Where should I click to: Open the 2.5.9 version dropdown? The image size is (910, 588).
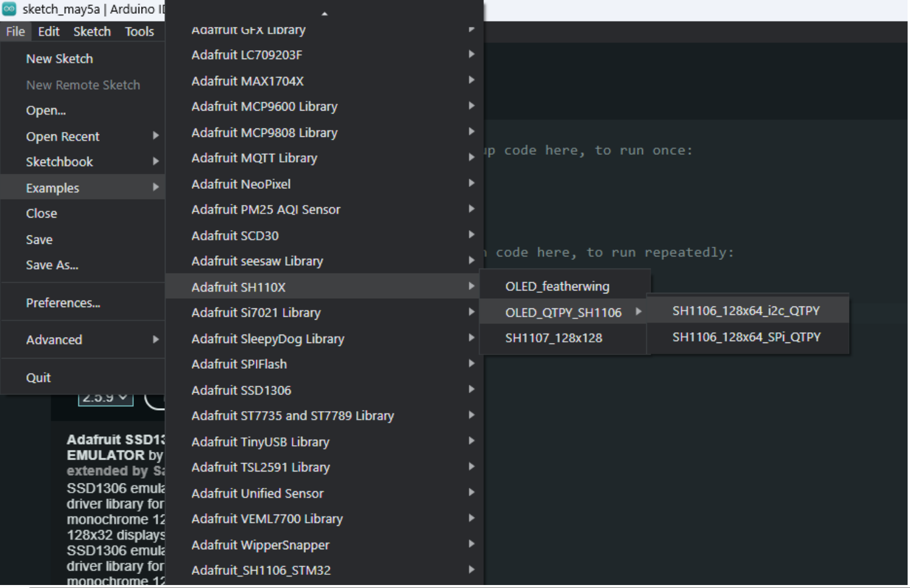(105, 397)
